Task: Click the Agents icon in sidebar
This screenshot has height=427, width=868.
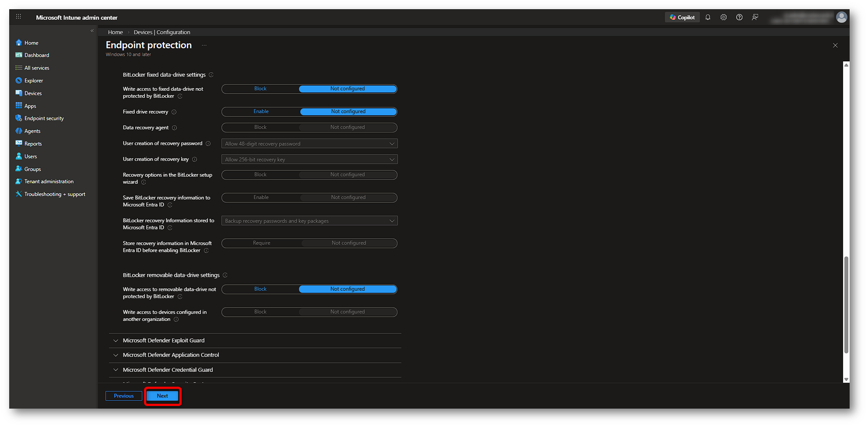Action: coord(19,131)
